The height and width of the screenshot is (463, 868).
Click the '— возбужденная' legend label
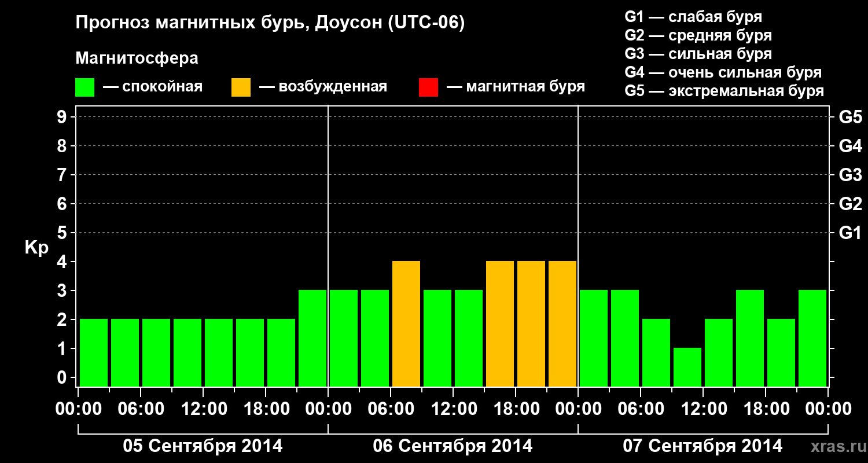point(323,87)
